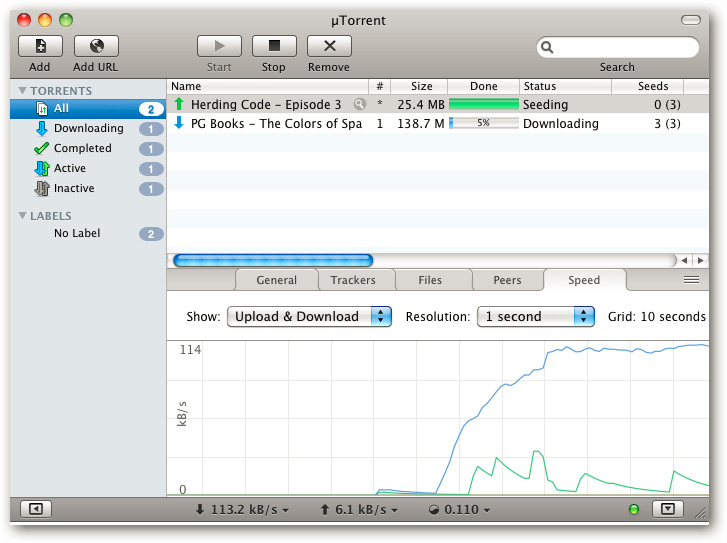727x543 pixels.
Task: Open the tab bar options menu icon
Action: click(691, 280)
